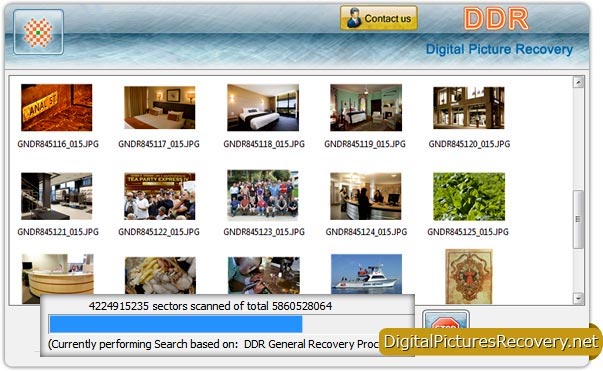
Task: Select the GNDR845122_015.JPG Tea Party crowd thumbnail
Action: coord(160,196)
